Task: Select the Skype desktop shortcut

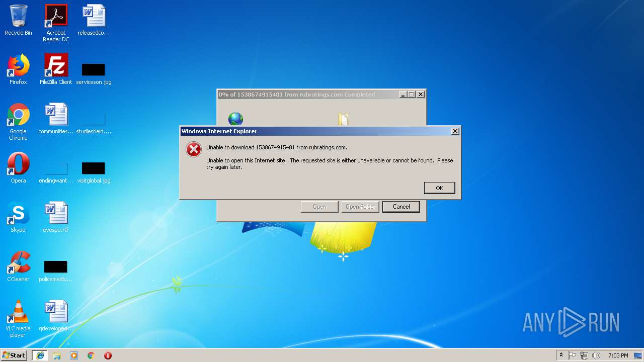Action: click(x=18, y=217)
